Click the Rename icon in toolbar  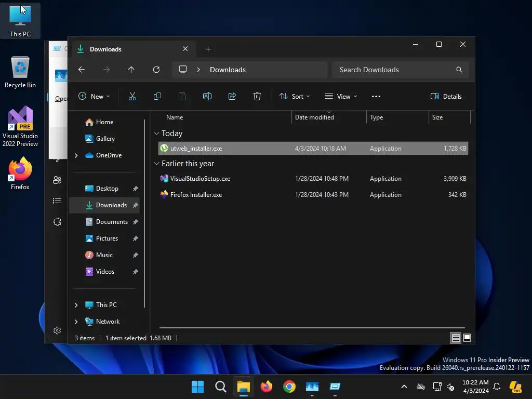coord(207,96)
